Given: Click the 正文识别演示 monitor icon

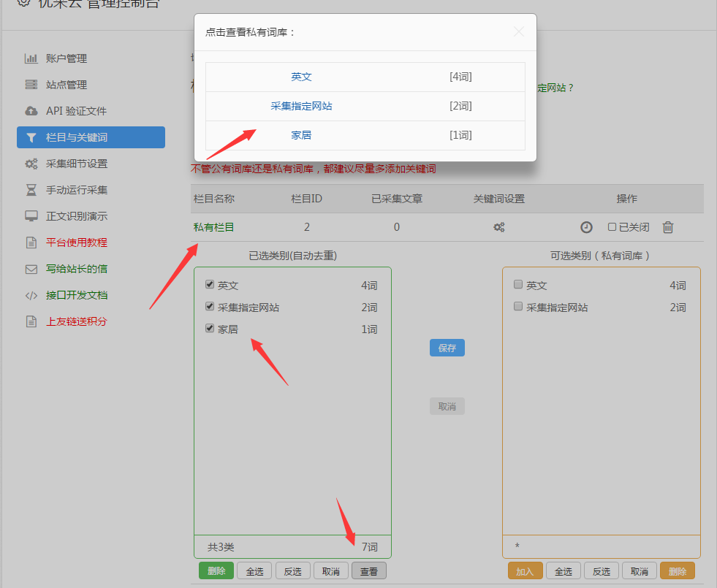Looking at the screenshot, I should click(x=31, y=216).
